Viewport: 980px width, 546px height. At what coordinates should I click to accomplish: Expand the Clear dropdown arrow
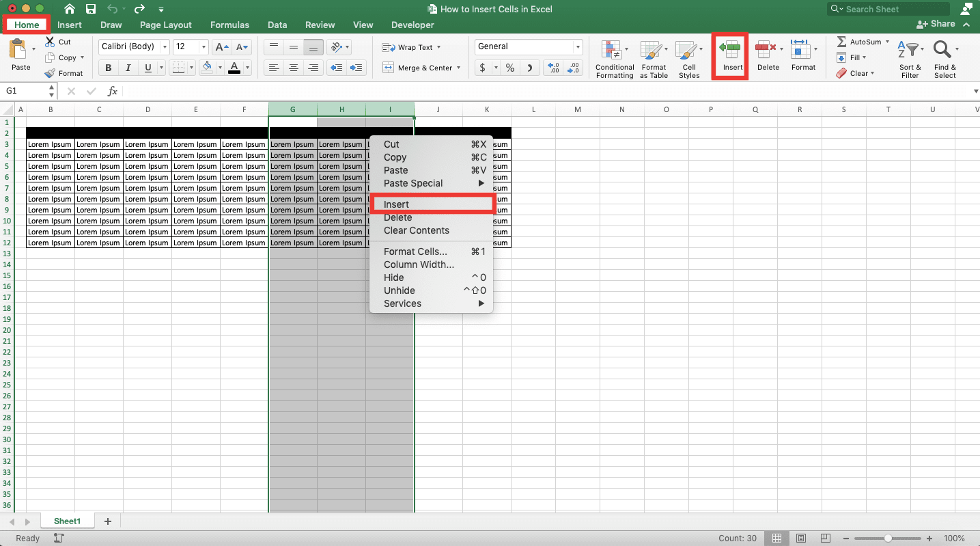coord(872,73)
